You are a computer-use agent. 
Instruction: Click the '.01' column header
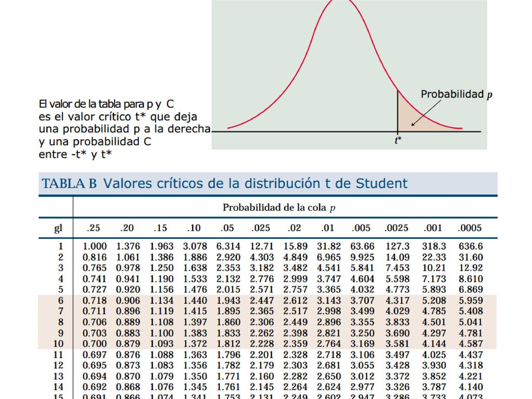coord(327,228)
